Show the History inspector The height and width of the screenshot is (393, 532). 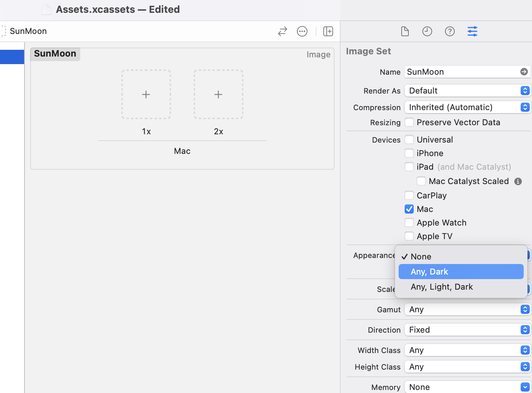coord(427,31)
